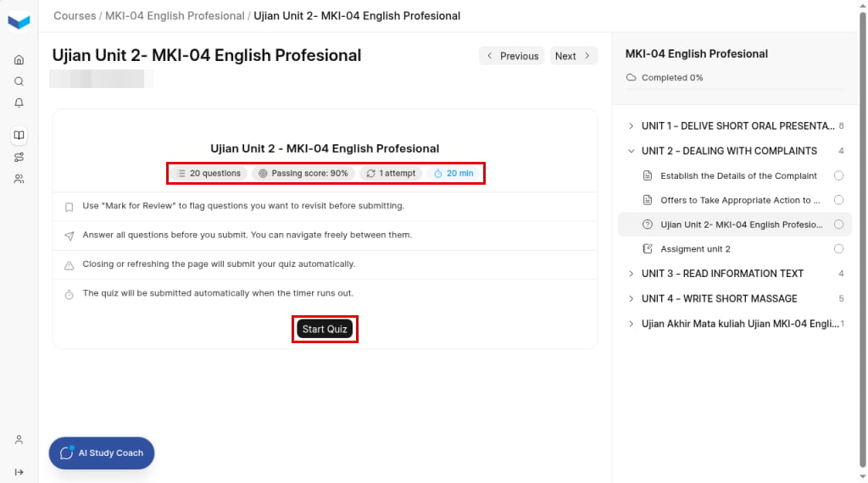This screenshot has width=868, height=483.
Task: Click the page vertical scrollbar
Action: click(862, 238)
